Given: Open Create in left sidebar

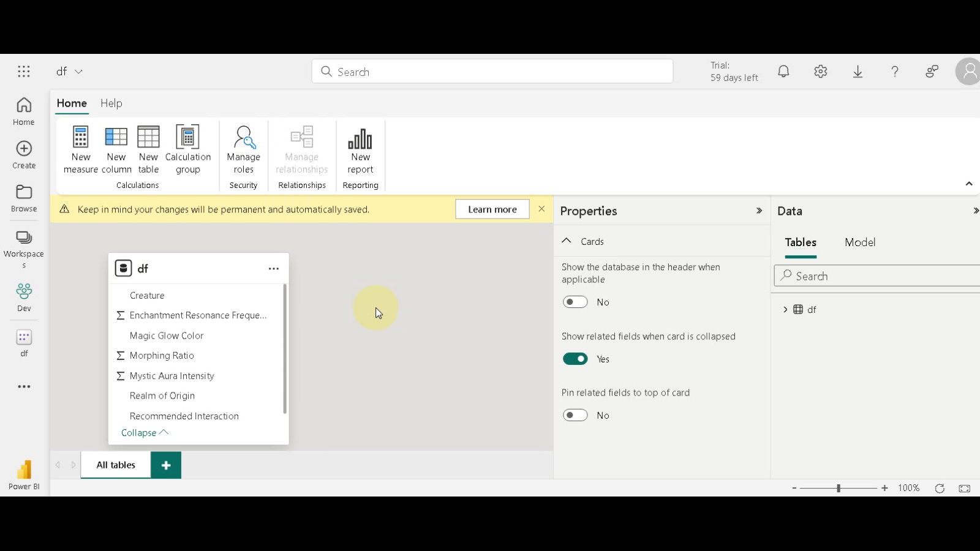Looking at the screenshot, I should tap(24, 155).
